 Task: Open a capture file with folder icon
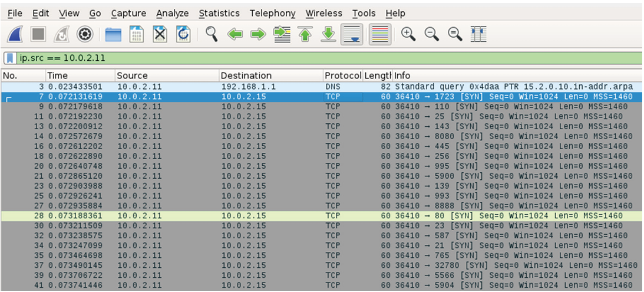pos(113,35)
